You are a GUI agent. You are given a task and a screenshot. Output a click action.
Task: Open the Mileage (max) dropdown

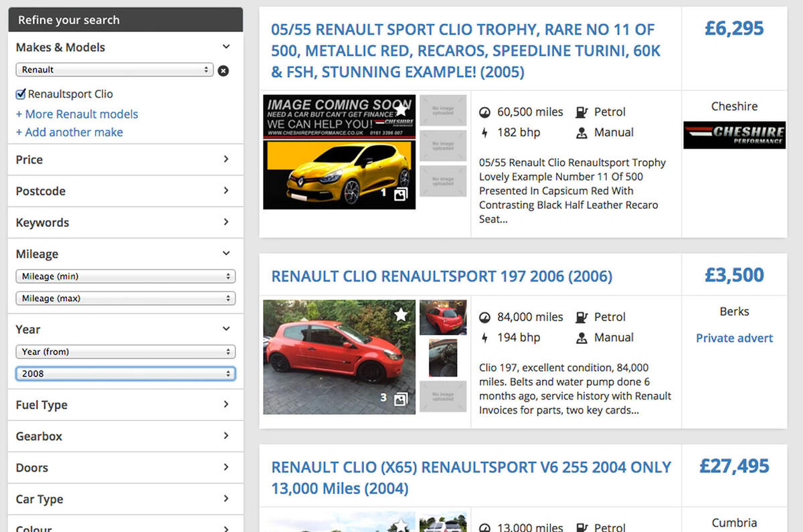(x=125, y=298)
